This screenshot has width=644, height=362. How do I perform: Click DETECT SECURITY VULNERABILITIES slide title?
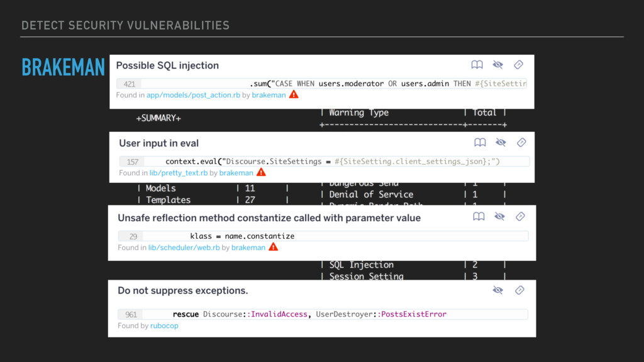125,25
